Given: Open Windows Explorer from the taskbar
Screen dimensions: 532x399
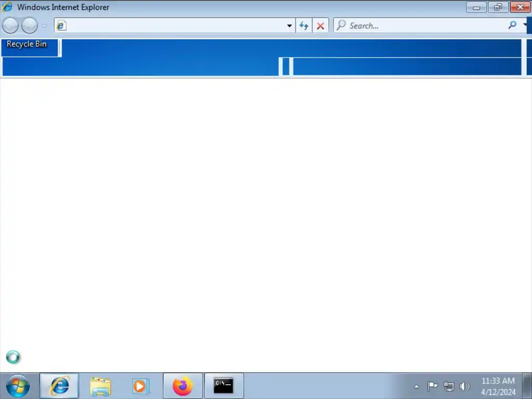Looking at the screenshot, I should point(100,386).
